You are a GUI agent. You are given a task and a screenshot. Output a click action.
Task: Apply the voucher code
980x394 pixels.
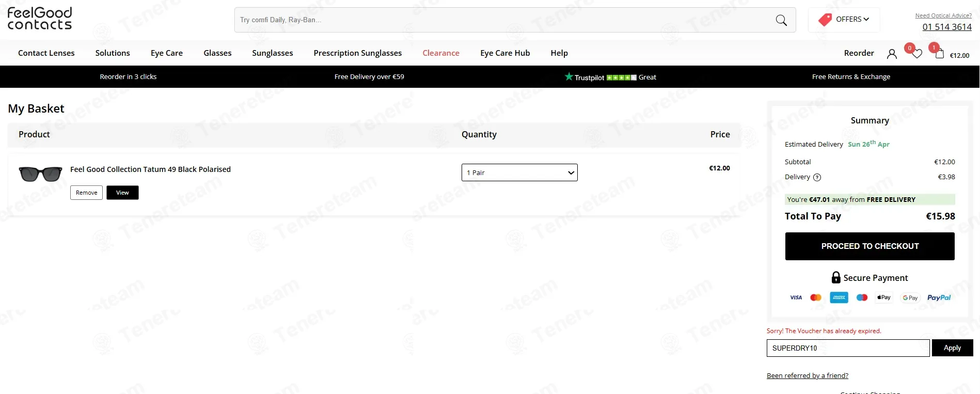click(953, 348)
